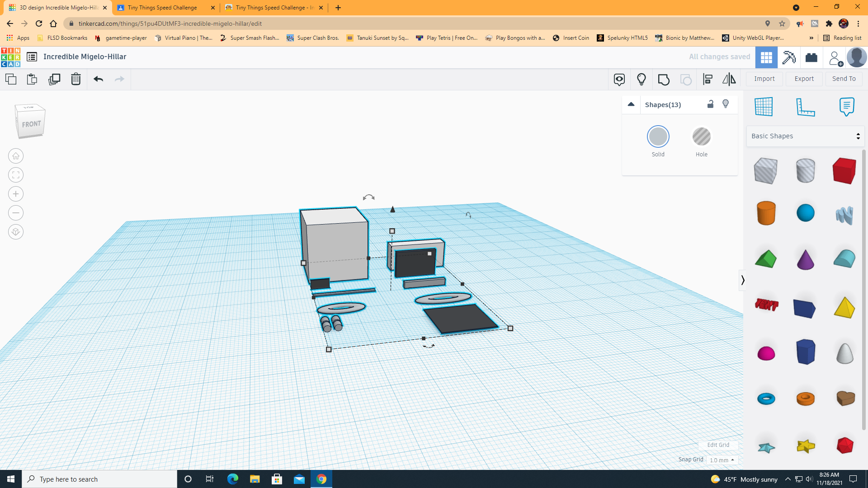Open the Tinkercad design menu icon

(x=32, y=56)
